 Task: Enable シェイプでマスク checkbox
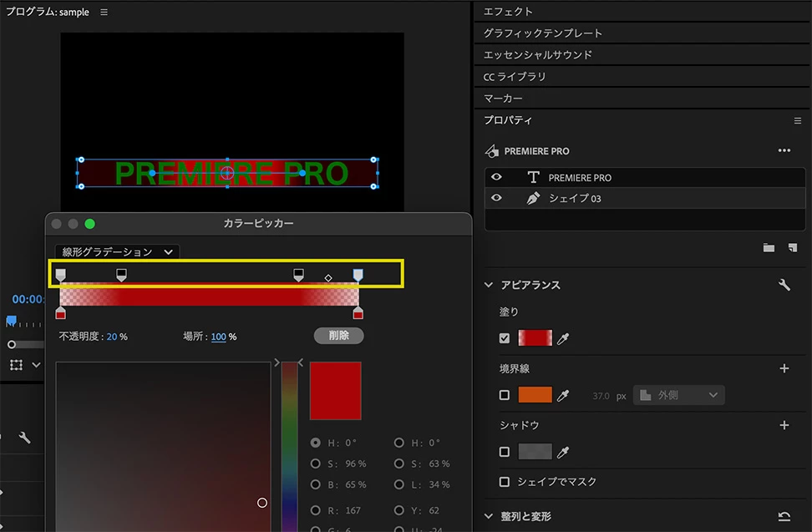pyautogui.click(x=505, y=482)
